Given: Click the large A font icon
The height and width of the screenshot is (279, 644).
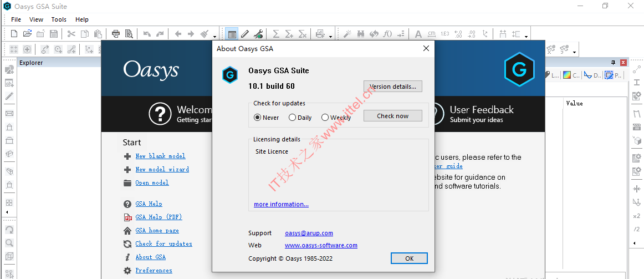Looking at the screenshot, I should click(x=418, y=34).
